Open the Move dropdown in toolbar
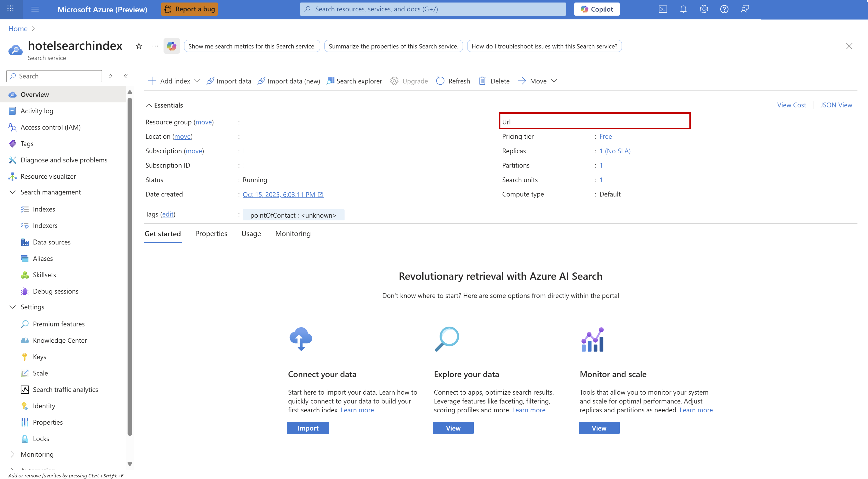Image resolution: width=868 pixels, height=479 pixels. pyautogui.click(x=537, y=81)
